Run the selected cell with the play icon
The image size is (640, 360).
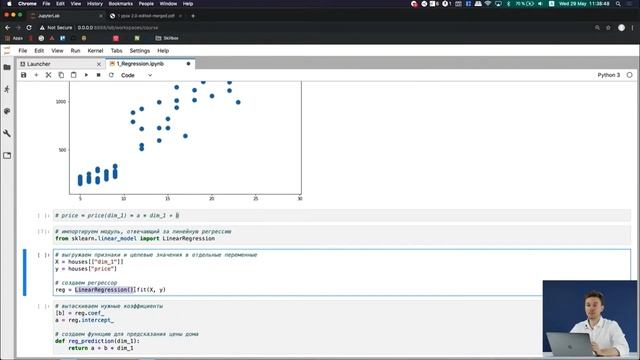[x=86, y=75]
